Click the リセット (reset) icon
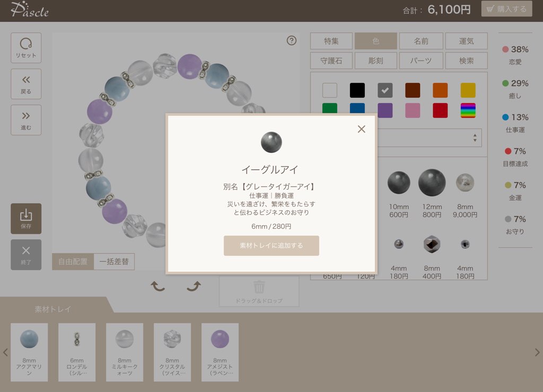This screenshot has height=392, width=543. (x=25, y=47)
